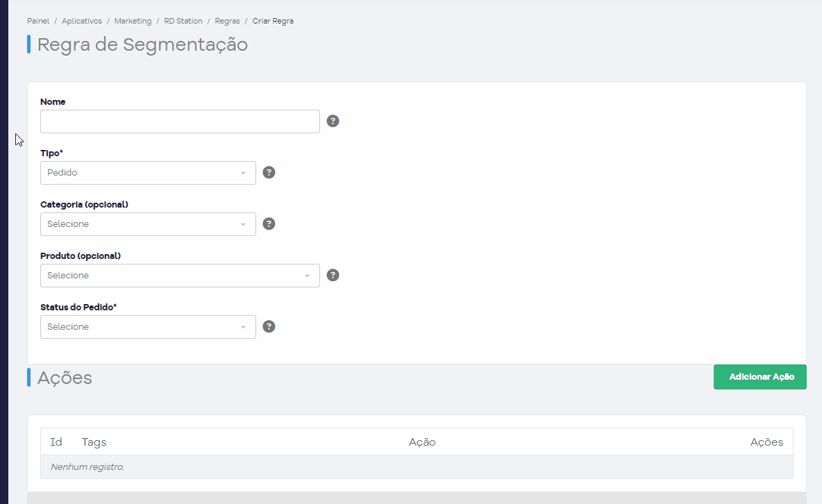
Task: Click the Tags column header
Action: 94,442
